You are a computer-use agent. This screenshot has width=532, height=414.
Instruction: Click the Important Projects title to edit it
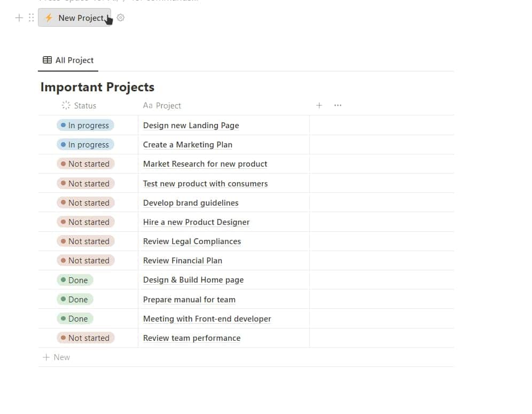97,87
